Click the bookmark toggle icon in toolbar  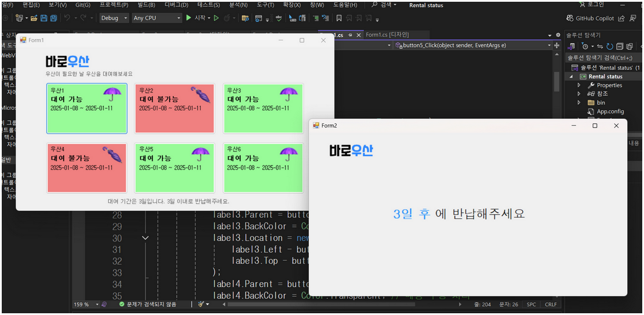coord(339,18)
